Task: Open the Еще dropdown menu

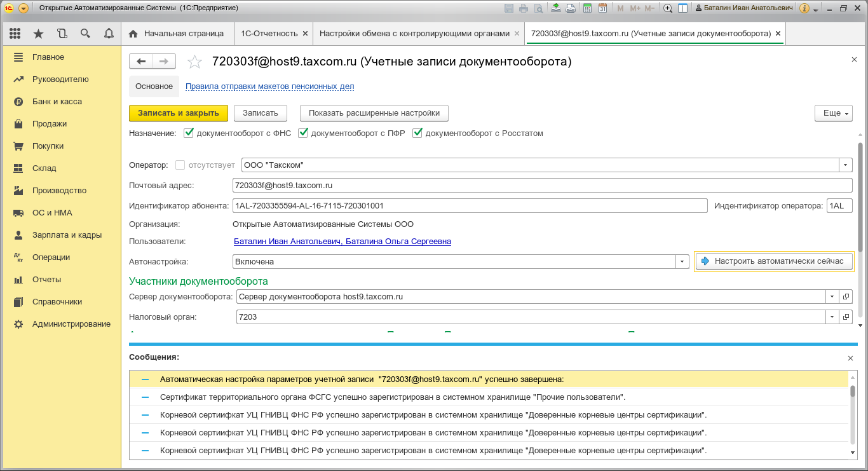Action: tap(833, 113)
